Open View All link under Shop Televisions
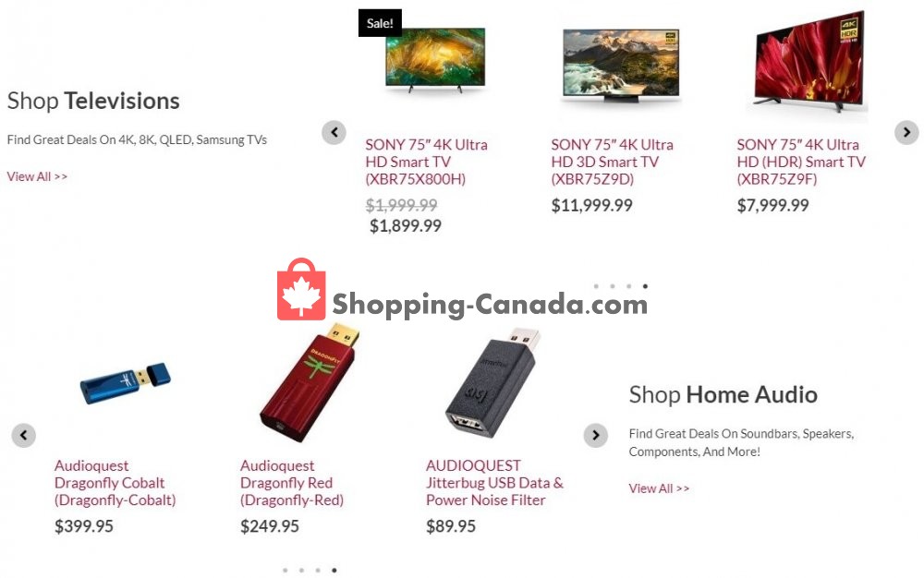Screen dimensions: 924x578 (x=37, y=176)
